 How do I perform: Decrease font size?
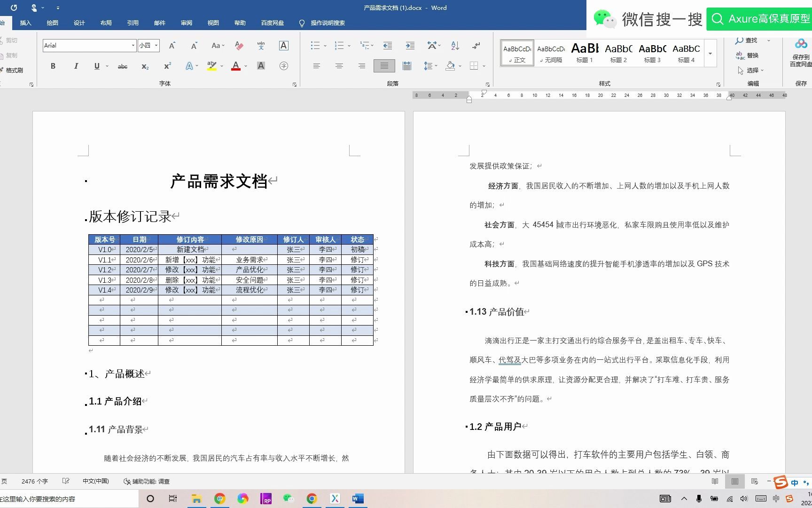pos(194,46)
